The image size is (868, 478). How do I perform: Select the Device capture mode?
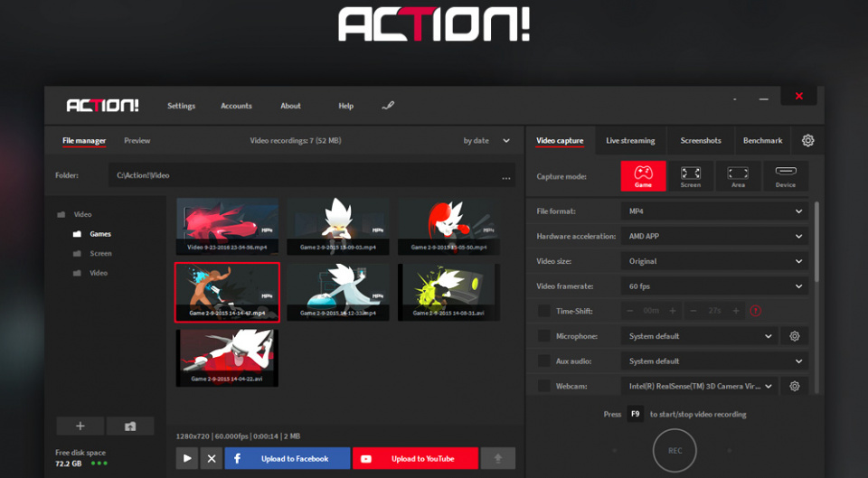pos(786,176)
